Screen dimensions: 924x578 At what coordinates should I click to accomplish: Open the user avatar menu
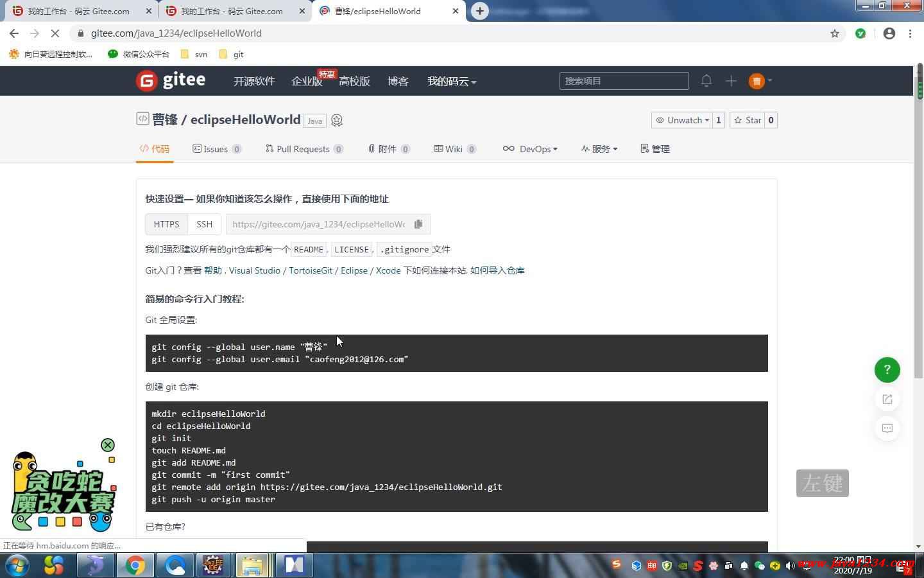pos(760,81)
